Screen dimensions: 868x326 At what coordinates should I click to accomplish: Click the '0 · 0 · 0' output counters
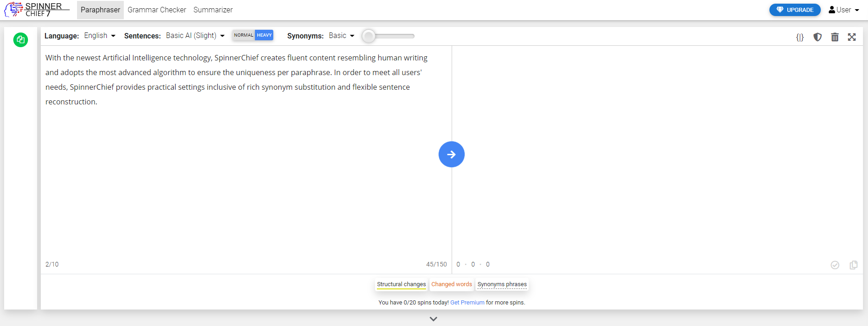tap(473, 264)
